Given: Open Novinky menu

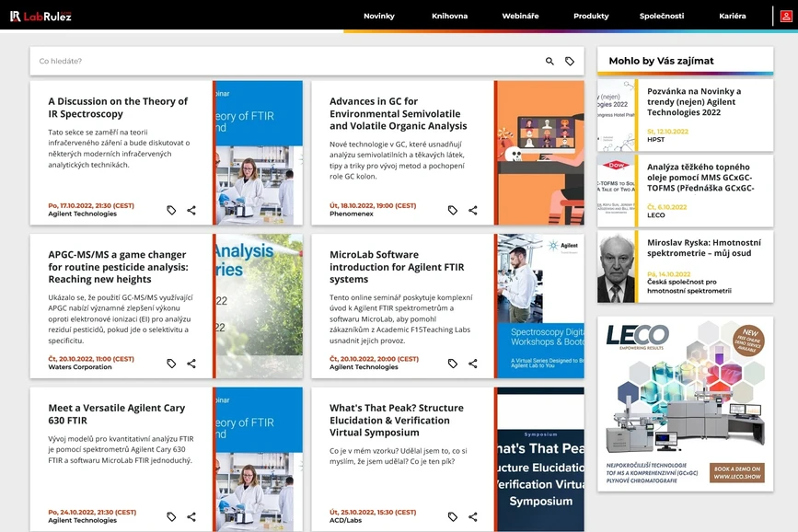Looking at the screenshot, I should tap(379, 17).
